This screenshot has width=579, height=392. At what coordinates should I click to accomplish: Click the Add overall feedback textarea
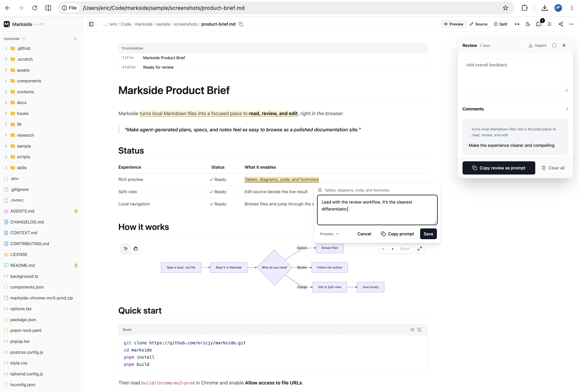pyautogui.click(x=515, y=75)
